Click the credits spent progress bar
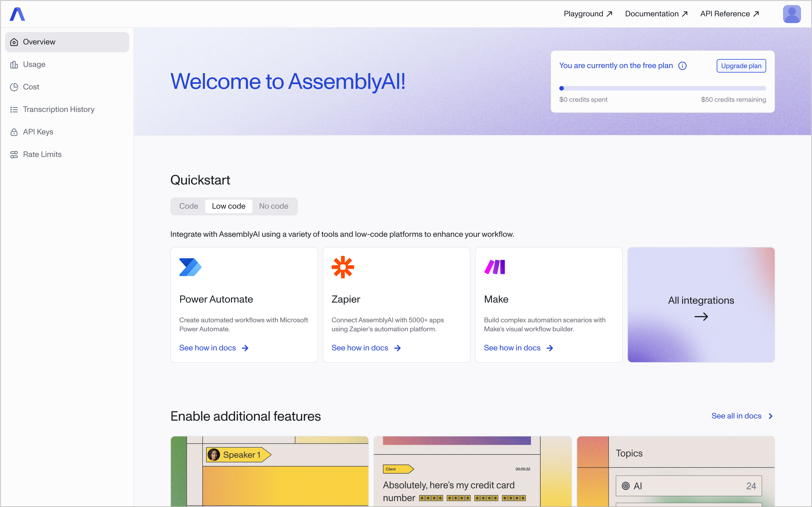The width and height of the screenshot is (812, 507). point(662,89)
